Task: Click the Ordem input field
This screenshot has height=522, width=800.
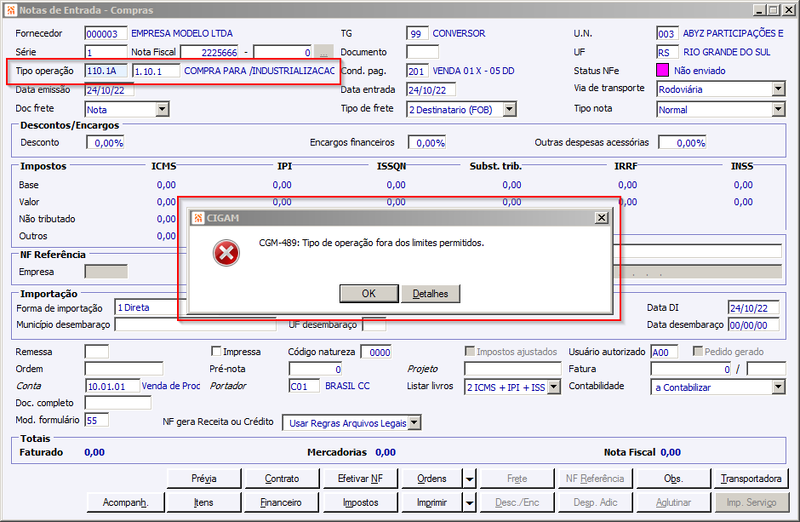Action: coord(124,368)
